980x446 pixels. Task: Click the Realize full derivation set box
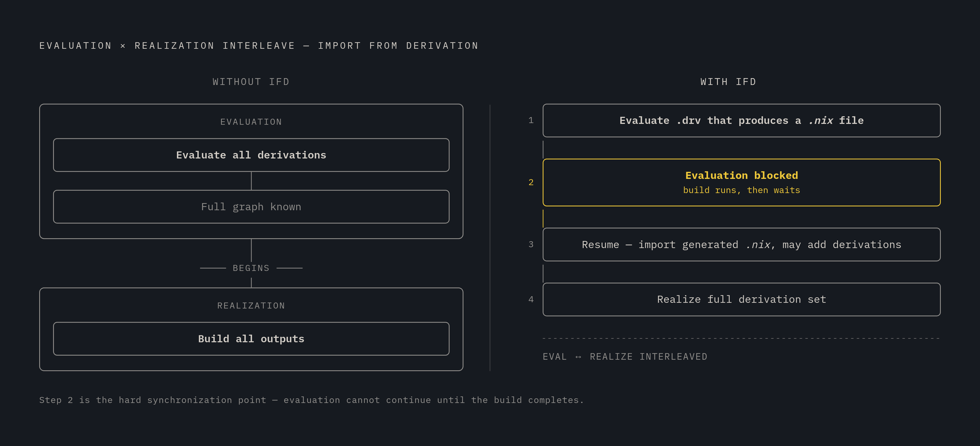click(742, 300)
